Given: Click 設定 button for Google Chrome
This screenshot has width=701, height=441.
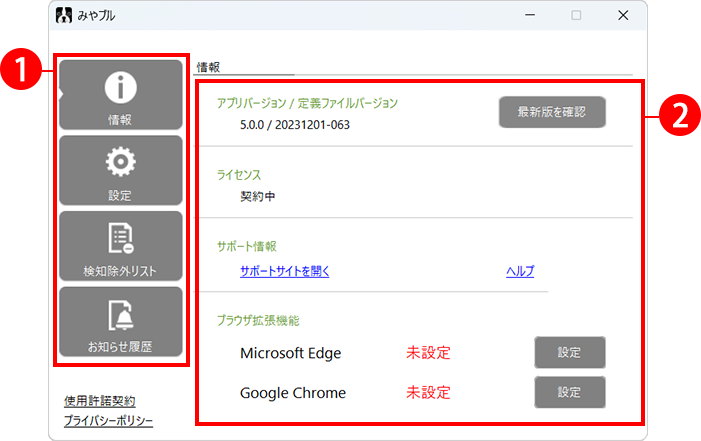Looking at the screenshot, I should (569, 392).
